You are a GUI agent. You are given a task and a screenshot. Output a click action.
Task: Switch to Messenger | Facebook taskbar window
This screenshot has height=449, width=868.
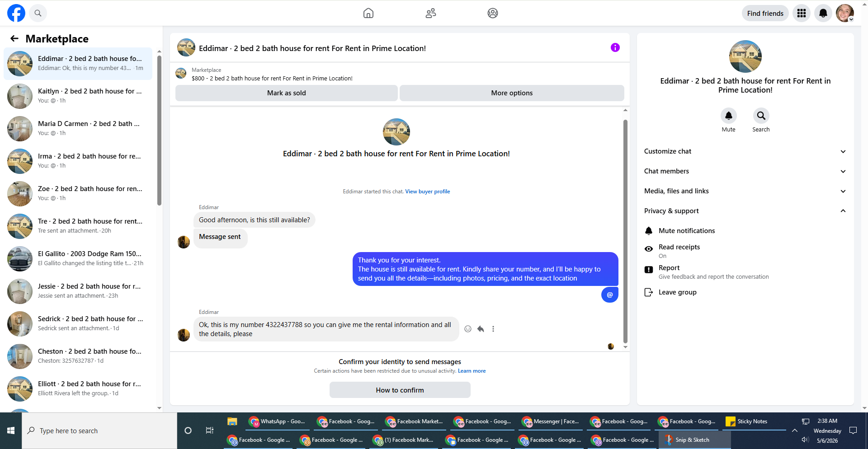coord(551,421)
